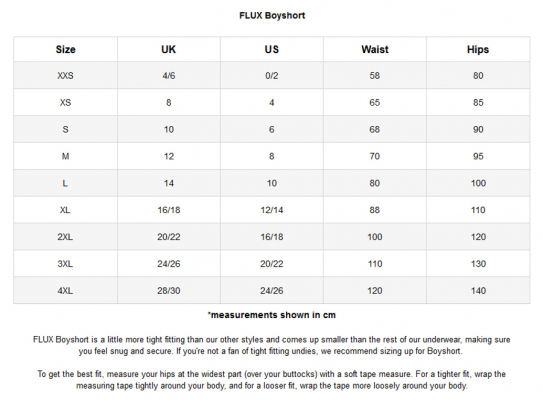The width and height of the screenshot is (543, 400).
Task: Click hips value 95 in M row
Action: click(478, 156)
